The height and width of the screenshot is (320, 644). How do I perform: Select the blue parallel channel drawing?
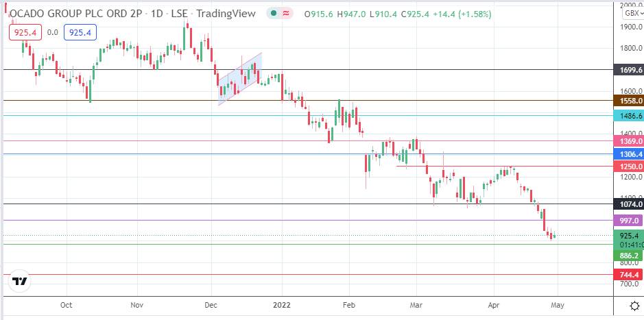(x=240, y=79)
